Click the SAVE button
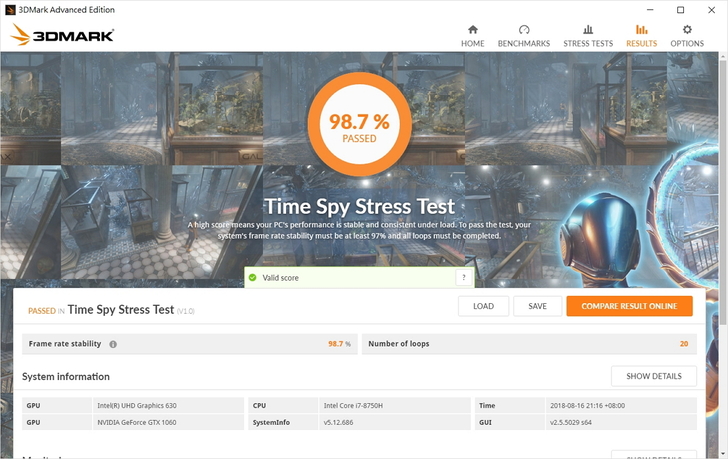Image resolution: width=728 pixels, height=459 pixels. point(537,306)
